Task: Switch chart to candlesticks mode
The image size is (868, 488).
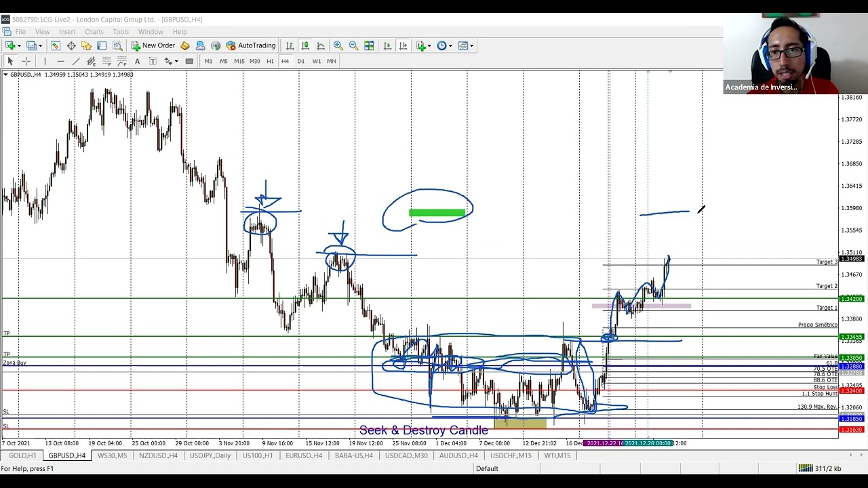Action: (305, 45)
